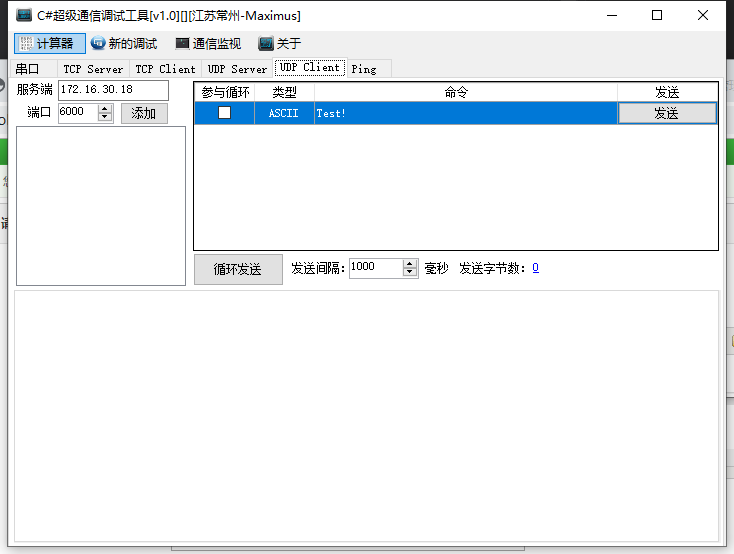The image size is (734, 554).
Task: Increase the port number with up arrow
Action: coord(105,109)
